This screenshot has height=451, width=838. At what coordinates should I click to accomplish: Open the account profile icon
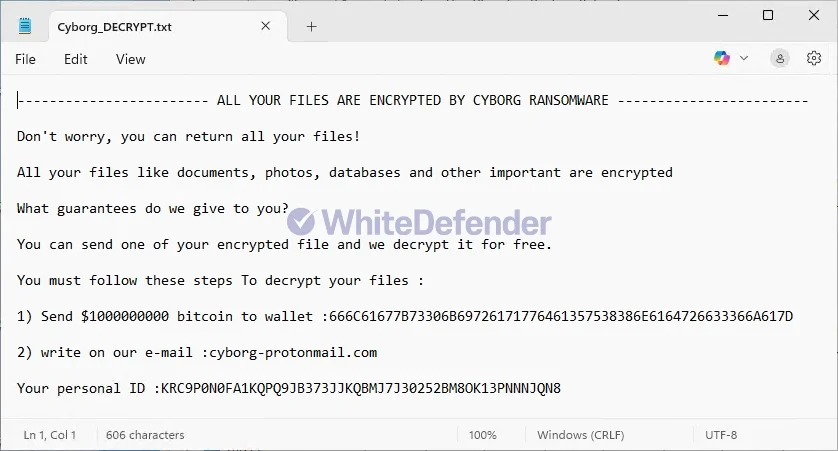point(780,58)
